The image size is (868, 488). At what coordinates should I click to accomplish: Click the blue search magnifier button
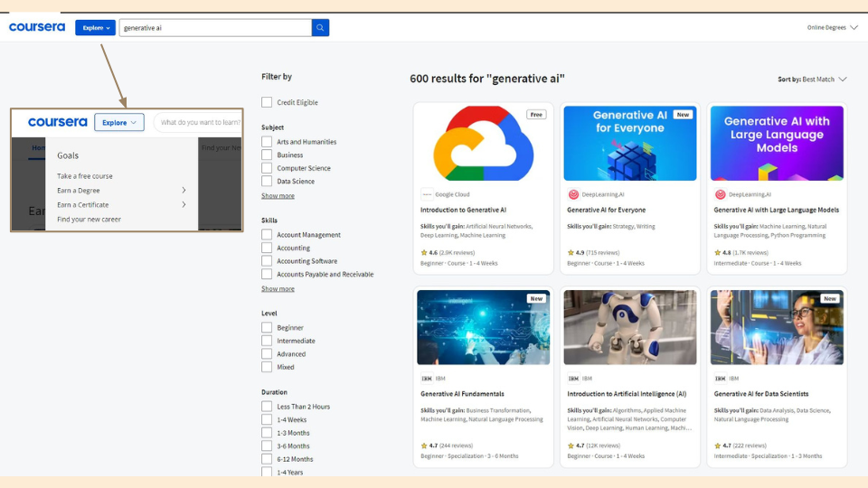pos(320,28)
